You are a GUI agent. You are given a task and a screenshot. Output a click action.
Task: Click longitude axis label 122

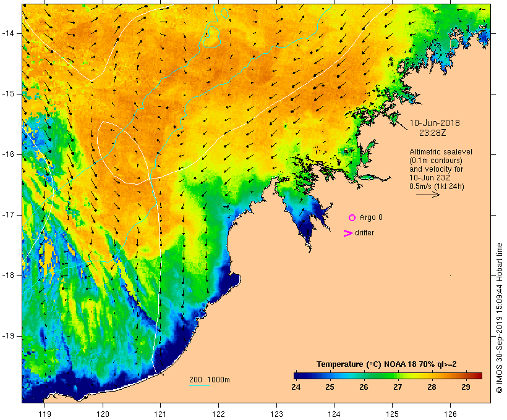point(219,414)
